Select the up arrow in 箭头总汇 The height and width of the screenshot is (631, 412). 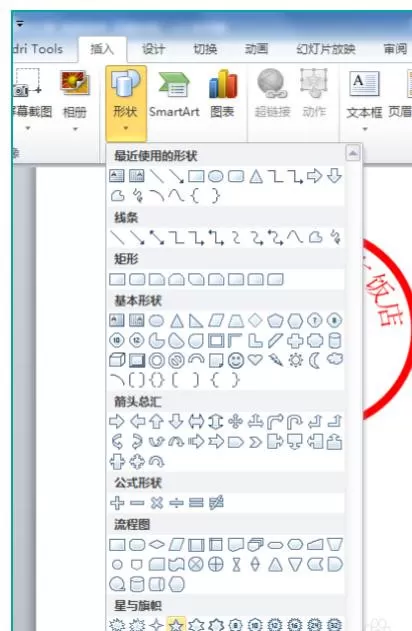(157, 422)
